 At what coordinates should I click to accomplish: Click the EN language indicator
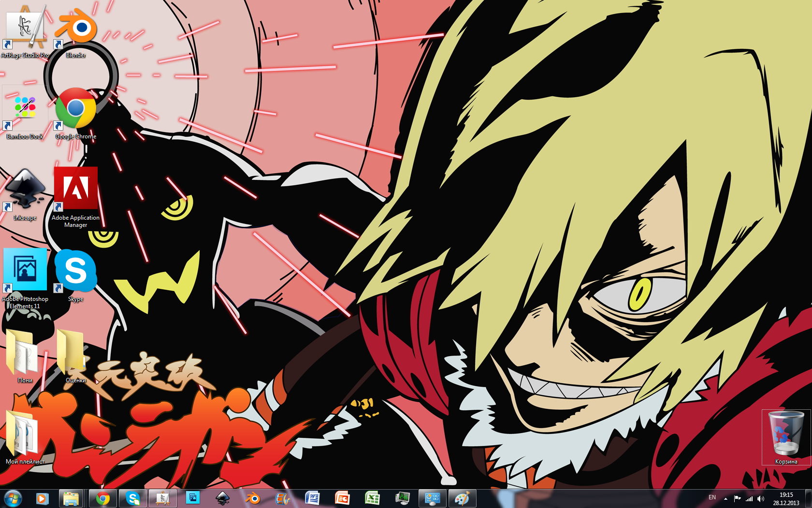tap(712, 498)
